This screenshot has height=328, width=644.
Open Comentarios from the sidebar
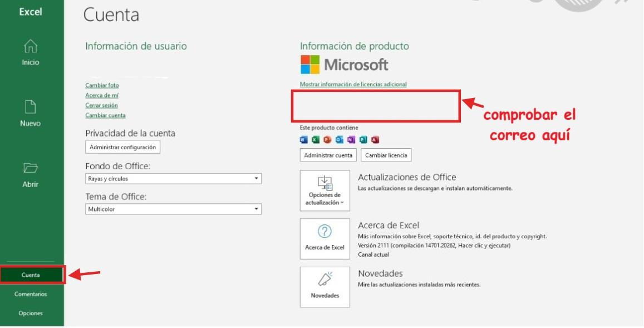31,294
